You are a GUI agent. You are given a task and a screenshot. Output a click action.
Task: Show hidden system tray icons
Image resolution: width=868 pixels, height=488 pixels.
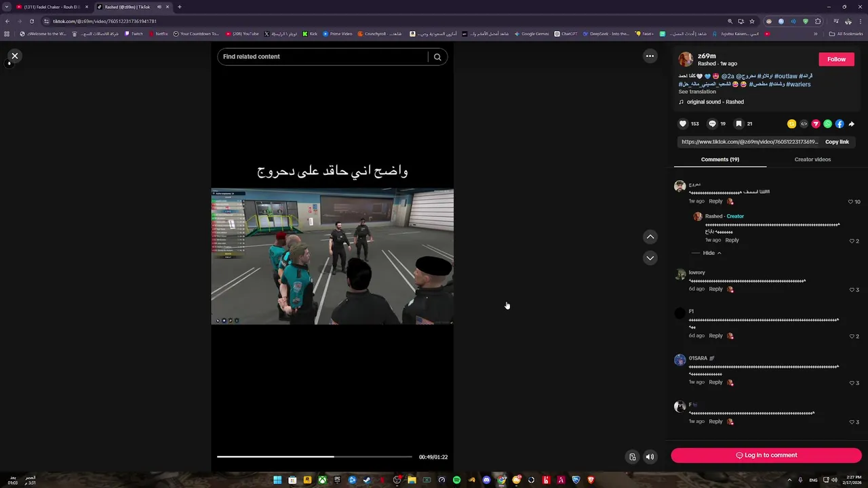(x=789, y=480)
